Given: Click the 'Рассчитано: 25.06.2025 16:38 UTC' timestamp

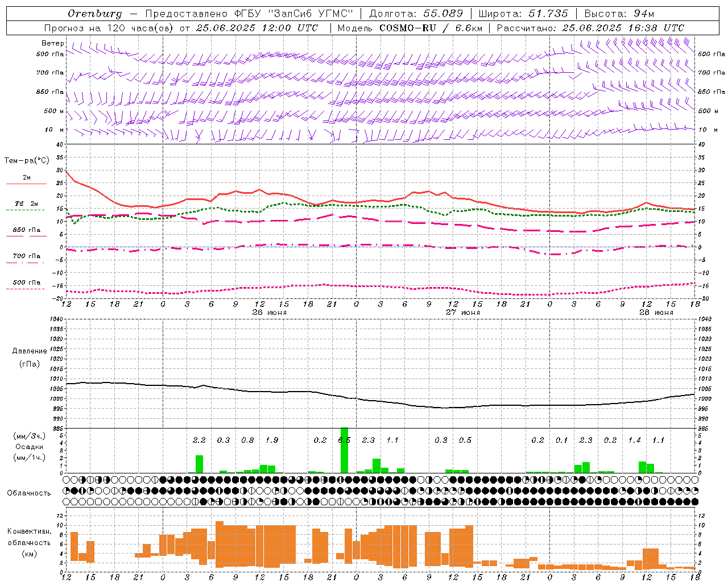Looking at the screenshot, I should pyautogui.click(x=591, y=28).
